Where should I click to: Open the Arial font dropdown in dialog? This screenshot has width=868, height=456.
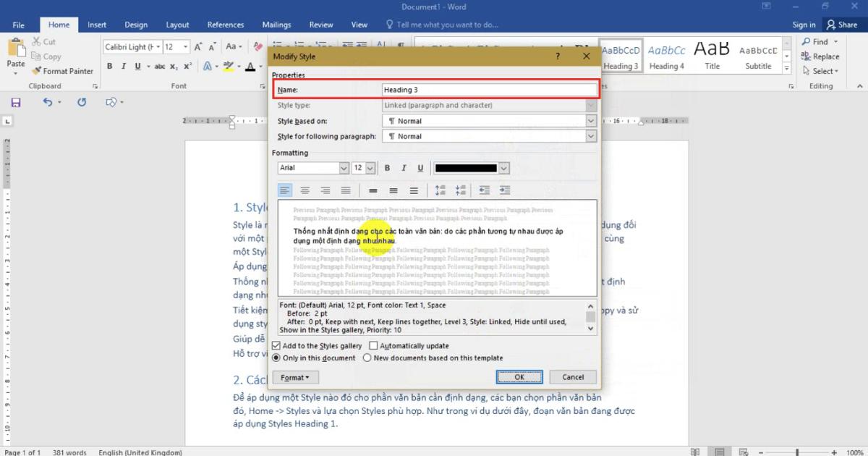pyautogui.click(x=344, y=168)
